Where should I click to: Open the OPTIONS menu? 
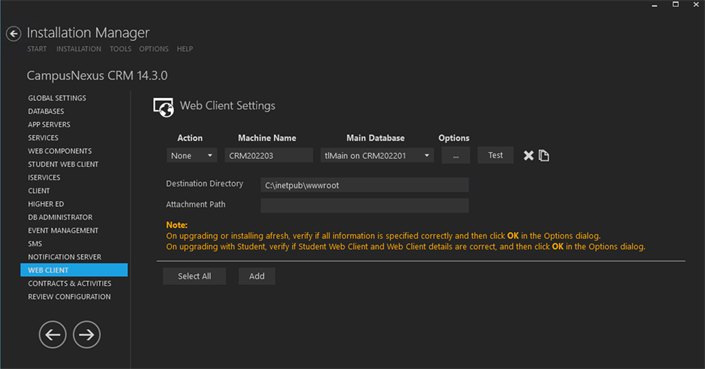point(154,49)
